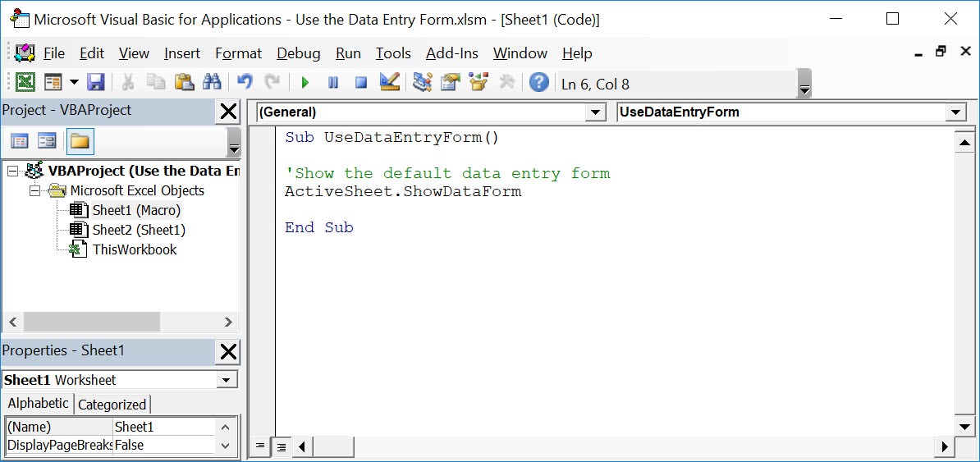The width and height of the screenshot is (980, 462).
Task: Click the Break pause icon
Action: pos(333,82)
